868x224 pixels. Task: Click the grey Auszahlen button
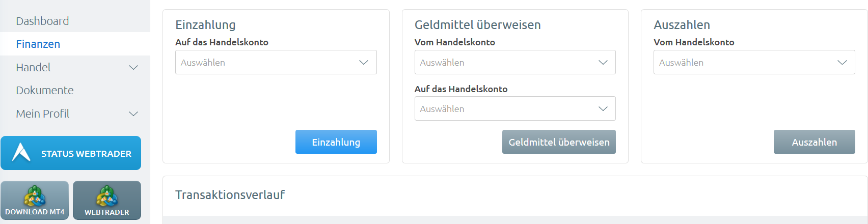coord(814,142)
